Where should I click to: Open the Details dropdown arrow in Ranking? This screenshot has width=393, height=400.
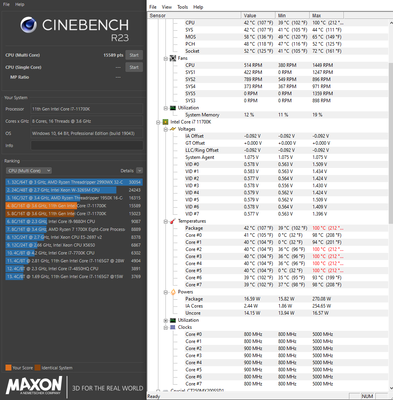(x=139, y=171)
